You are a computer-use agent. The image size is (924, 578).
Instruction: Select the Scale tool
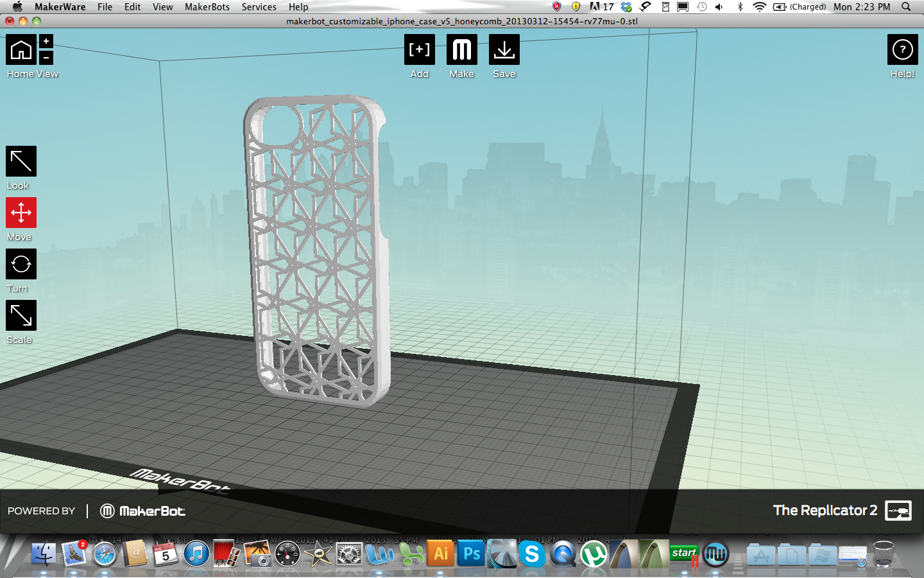(x=21, y=315)
